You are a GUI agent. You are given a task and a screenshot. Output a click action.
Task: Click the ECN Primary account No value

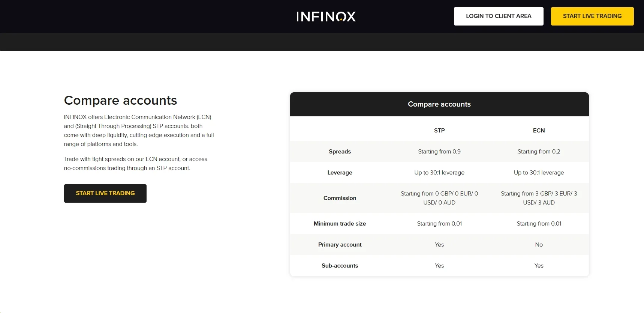point(539,245)
